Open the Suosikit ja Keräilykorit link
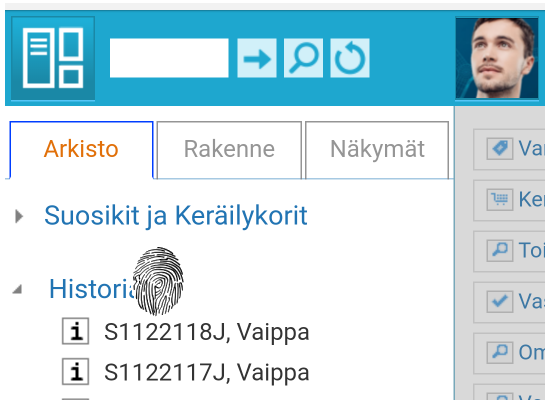This screenshot has width=550, height=400. point(176,215)
